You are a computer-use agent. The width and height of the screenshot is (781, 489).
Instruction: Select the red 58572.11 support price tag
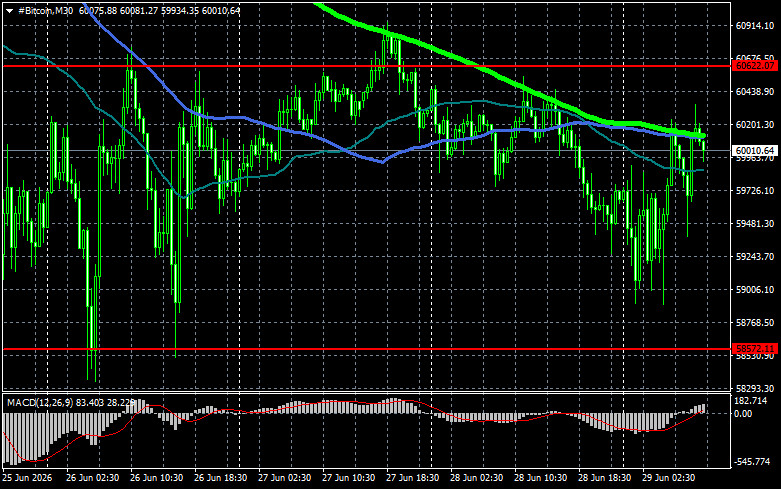click(x=755, y=349)
